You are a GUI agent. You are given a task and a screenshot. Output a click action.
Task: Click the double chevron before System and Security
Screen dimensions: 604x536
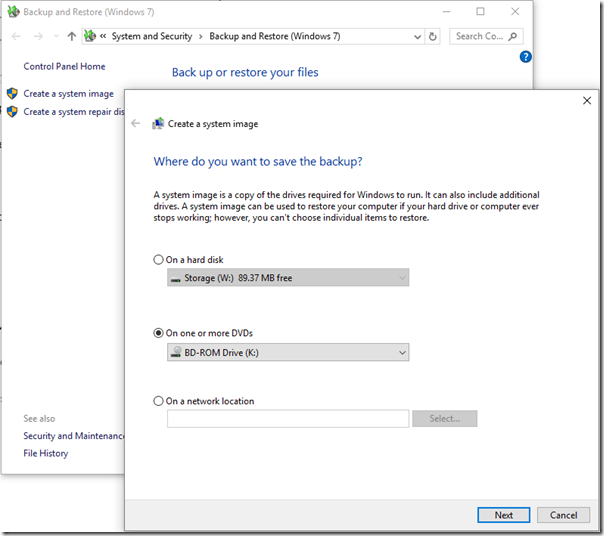pos(103,36)
